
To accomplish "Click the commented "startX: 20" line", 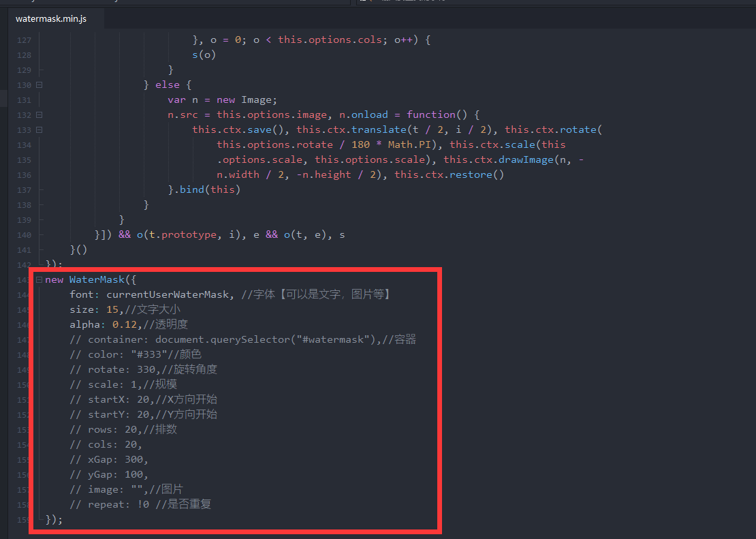I will 144,399.
